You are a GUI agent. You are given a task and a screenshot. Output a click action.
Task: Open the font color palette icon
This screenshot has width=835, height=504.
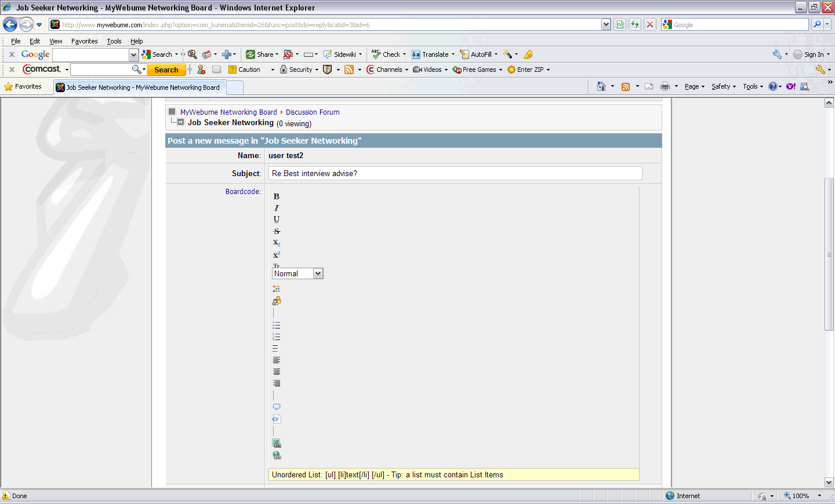pos(277,288)
